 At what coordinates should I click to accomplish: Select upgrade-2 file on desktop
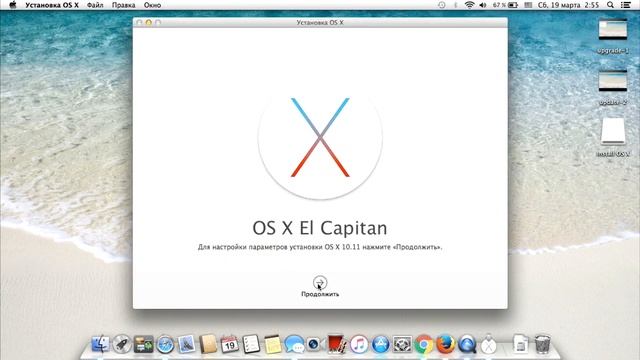point(613,81)
